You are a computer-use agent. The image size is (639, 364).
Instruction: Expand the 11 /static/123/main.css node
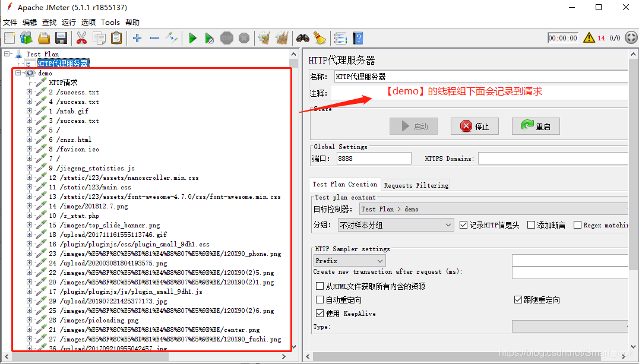pos(29,187)
